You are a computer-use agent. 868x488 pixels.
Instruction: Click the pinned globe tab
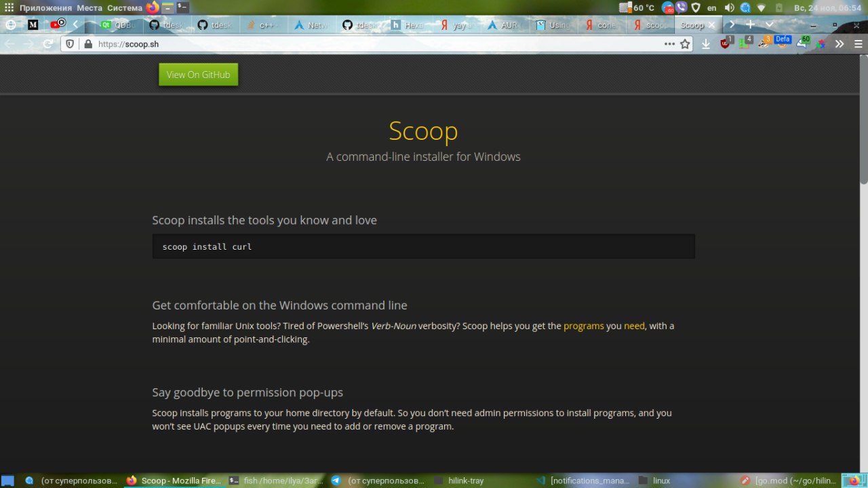[11, 24]
